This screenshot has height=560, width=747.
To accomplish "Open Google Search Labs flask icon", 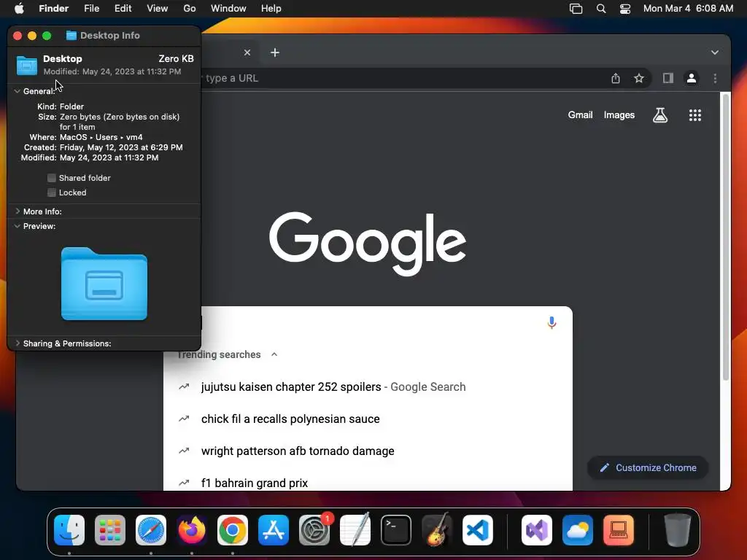I will 659,114.
